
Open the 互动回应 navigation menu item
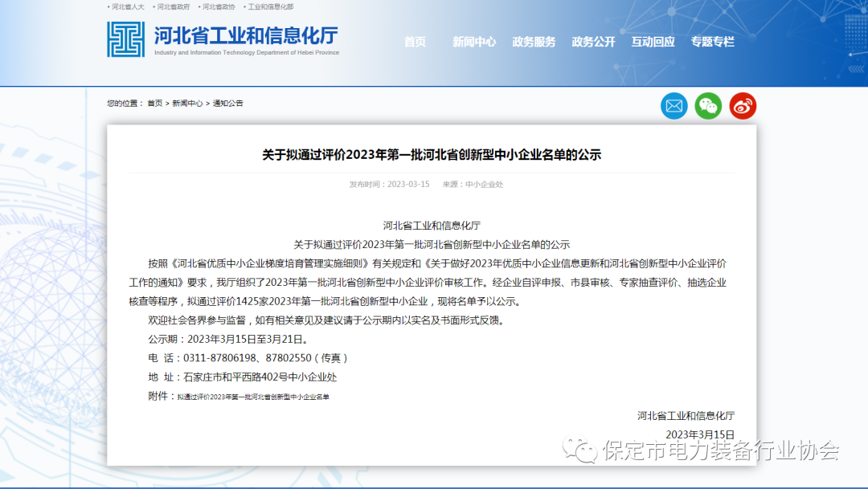[x=653, y=42]
